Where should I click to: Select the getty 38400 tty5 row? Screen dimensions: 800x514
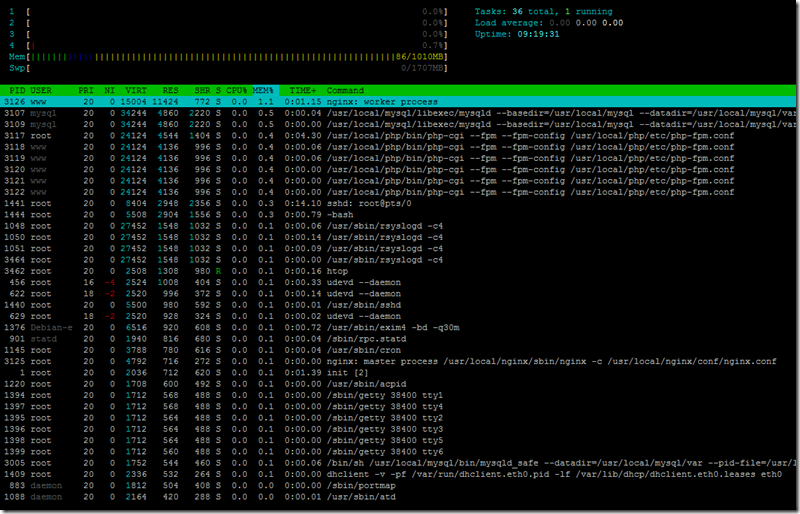[398, 440]
